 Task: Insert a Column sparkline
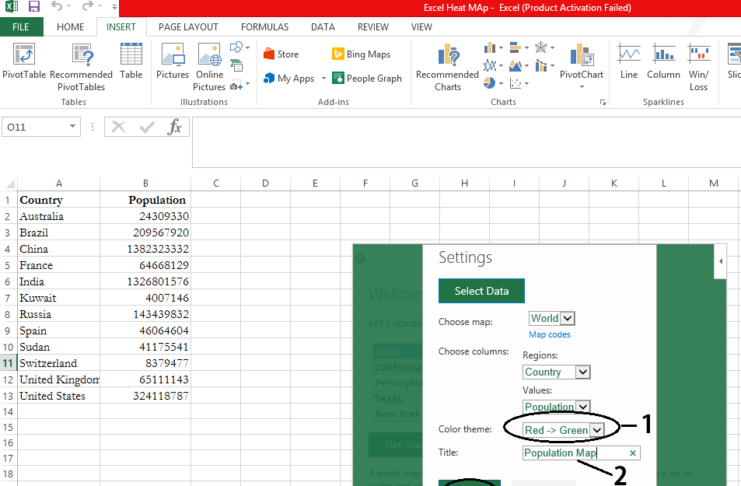tap(663, 62)
